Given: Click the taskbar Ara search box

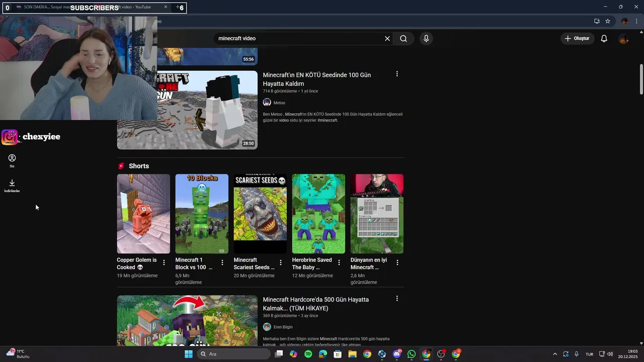Looking at the screenshot, I should pyautogui.click(x=234, y=354).
